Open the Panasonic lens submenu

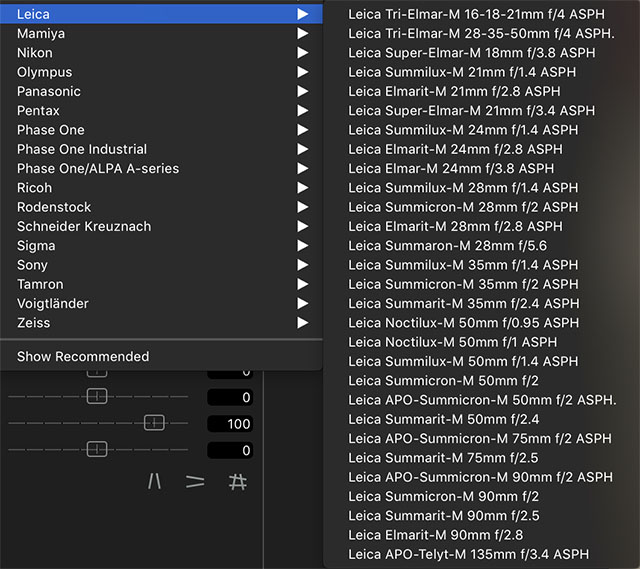point(161,91)
